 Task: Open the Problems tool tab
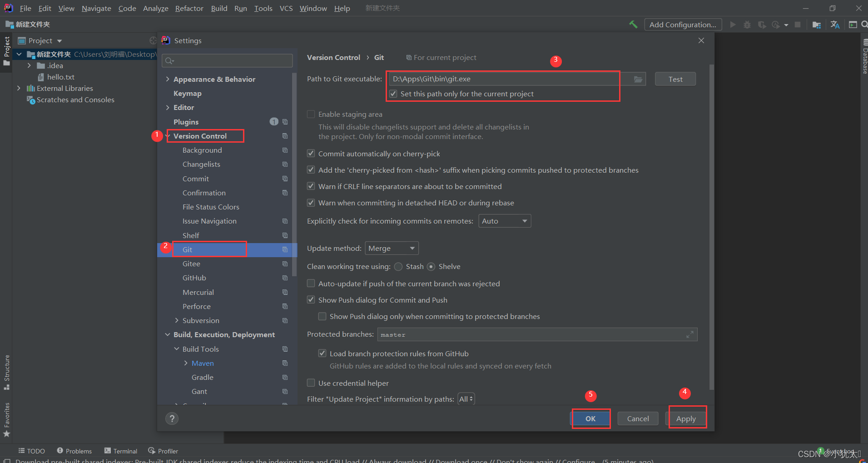(x=74, y=451)
